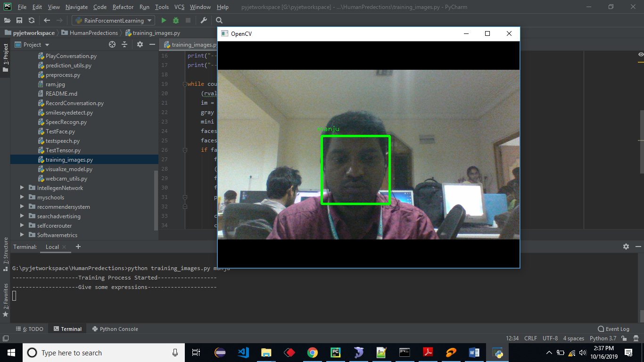This screenshot has height=362, width=644.
Task: Expand the searchadvertising folder
Action: (22, 216)
